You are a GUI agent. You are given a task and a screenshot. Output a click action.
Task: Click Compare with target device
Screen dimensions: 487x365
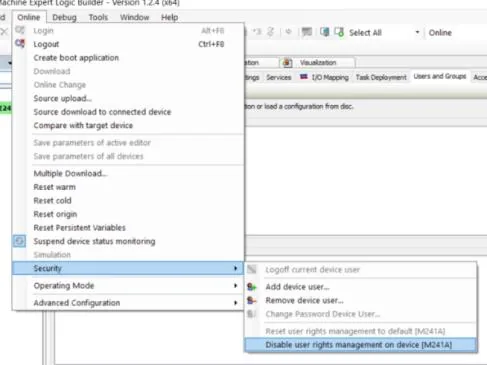128,125
